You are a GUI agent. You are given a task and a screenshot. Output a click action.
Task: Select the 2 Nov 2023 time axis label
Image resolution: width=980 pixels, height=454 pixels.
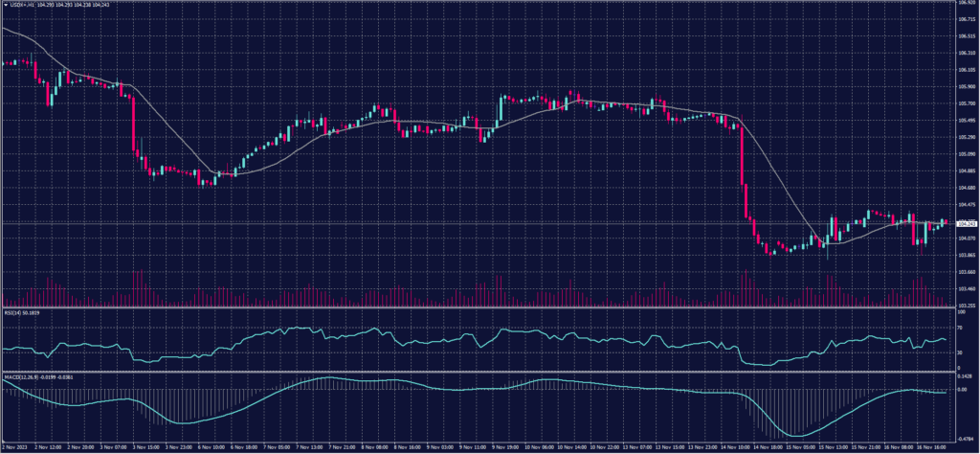click(x=16, y=447)
